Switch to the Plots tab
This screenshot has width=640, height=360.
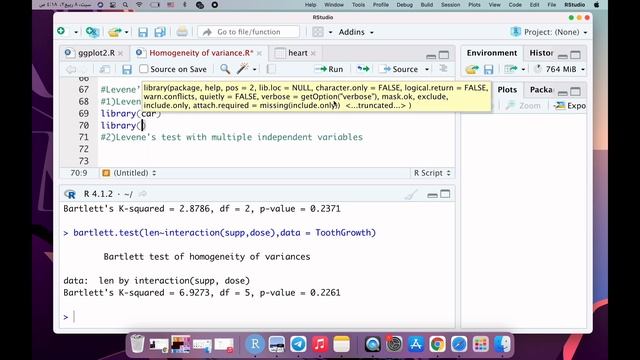coord(507,90)
